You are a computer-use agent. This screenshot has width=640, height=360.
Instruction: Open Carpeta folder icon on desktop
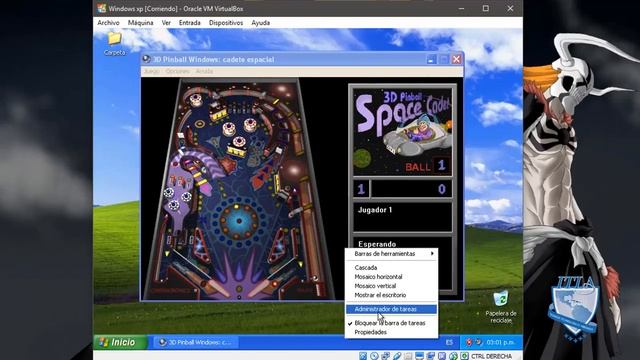[114, 44]
